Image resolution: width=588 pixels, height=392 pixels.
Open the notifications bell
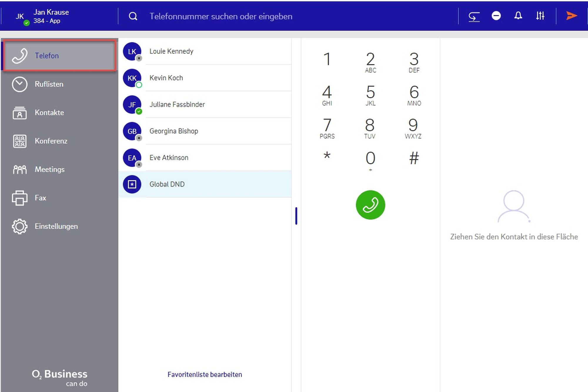[x=518, y=16]
